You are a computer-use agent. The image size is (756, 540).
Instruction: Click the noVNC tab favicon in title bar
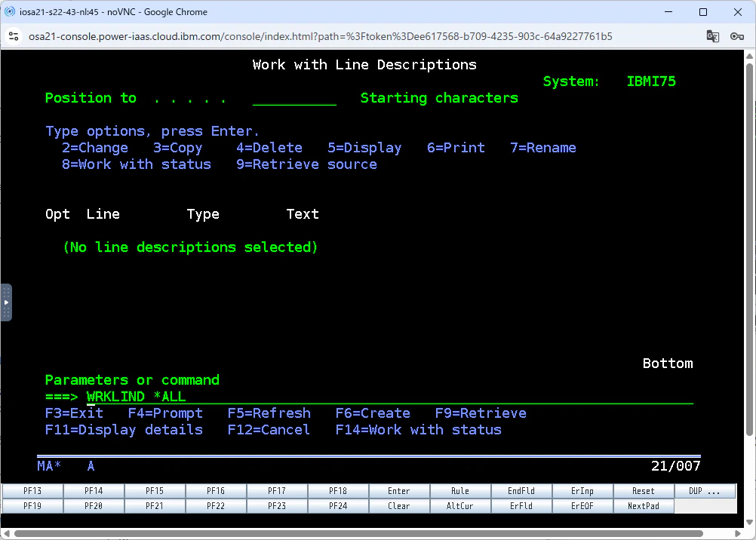(10, 11)
